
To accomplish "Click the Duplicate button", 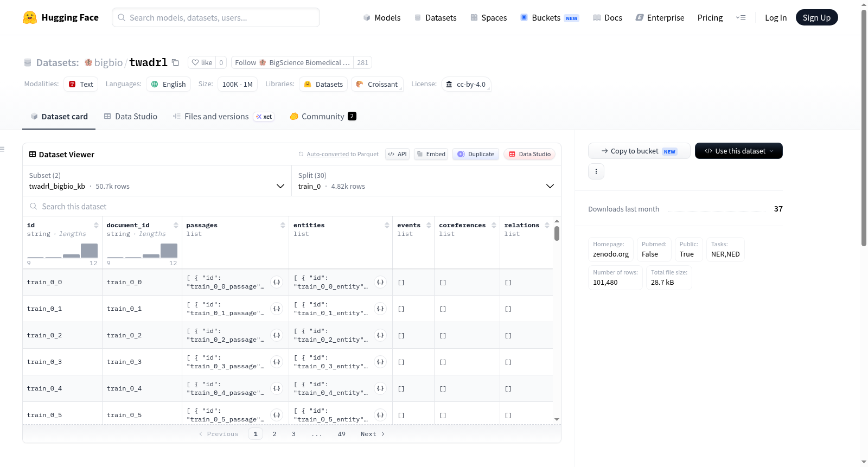I will [476, 154].
